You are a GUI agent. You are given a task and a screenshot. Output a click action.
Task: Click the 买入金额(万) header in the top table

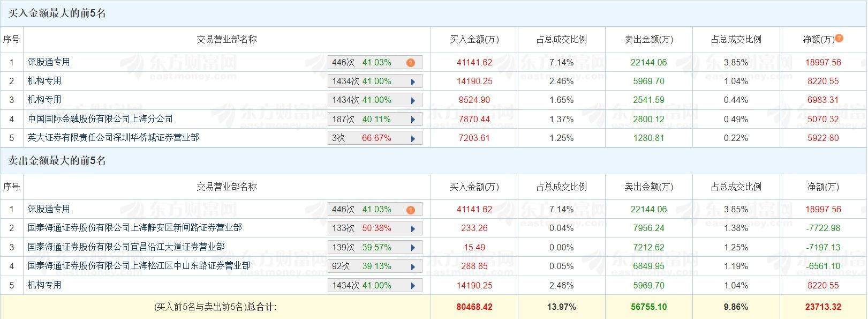(474, 40)
